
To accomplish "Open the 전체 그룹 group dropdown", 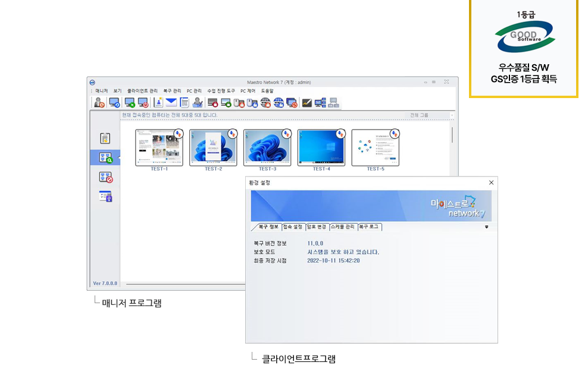I will point(429,115).
